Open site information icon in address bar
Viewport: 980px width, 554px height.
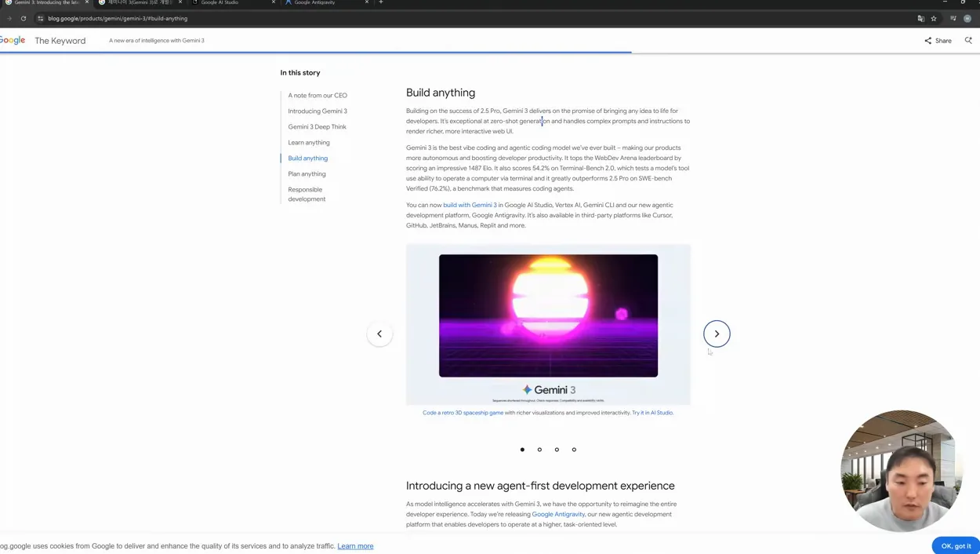(x=40, y=18)
